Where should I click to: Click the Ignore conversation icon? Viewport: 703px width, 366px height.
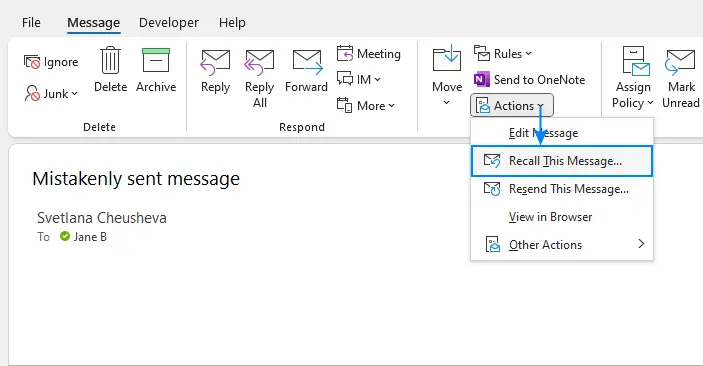[32, 62]
